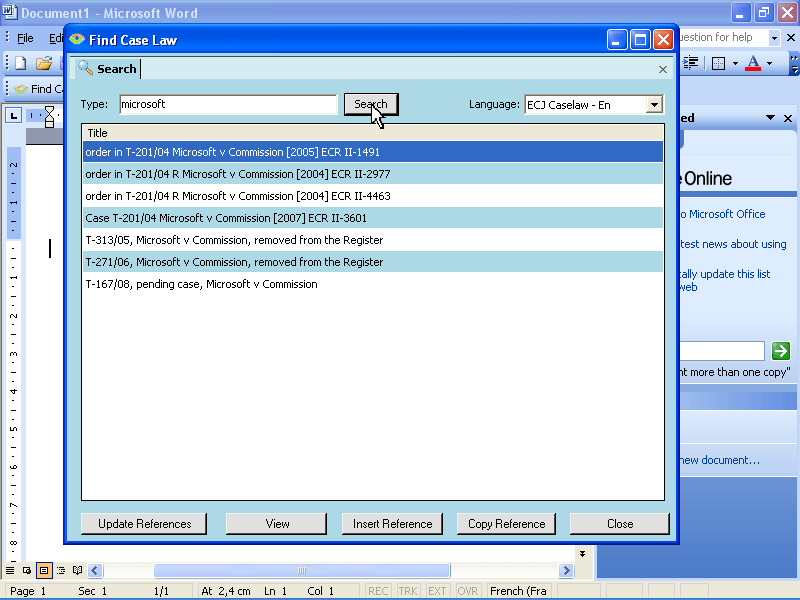The width and height of the screenshot is (800, 600).
Task: Close the Search tab with its X
Action: 662,69
